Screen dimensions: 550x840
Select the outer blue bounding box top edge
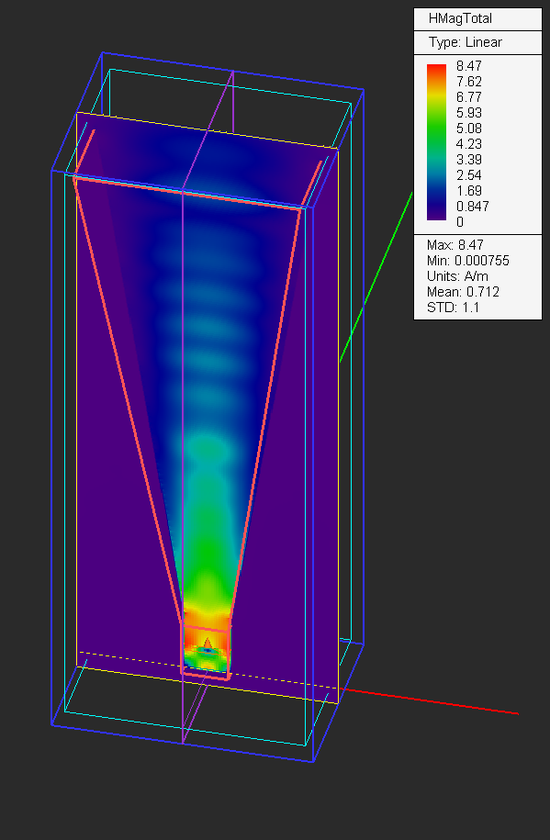point(233,71)
